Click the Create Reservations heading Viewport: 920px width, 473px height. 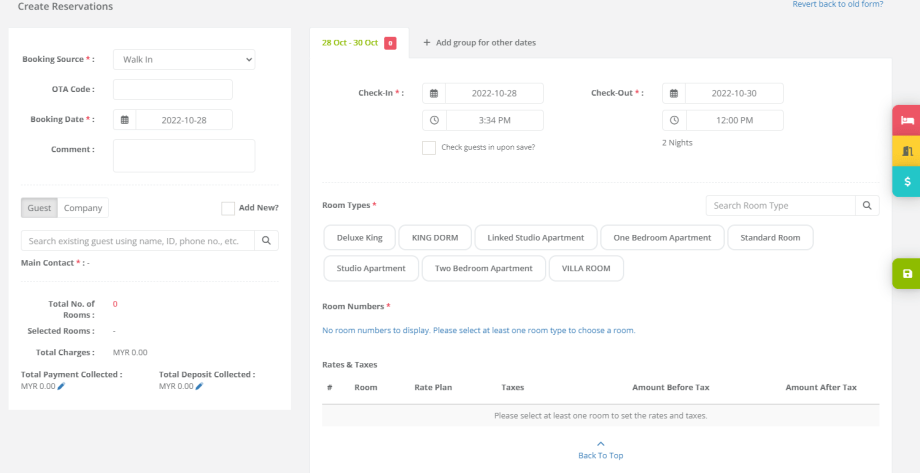pyautogui.click(x=65, y=6)
